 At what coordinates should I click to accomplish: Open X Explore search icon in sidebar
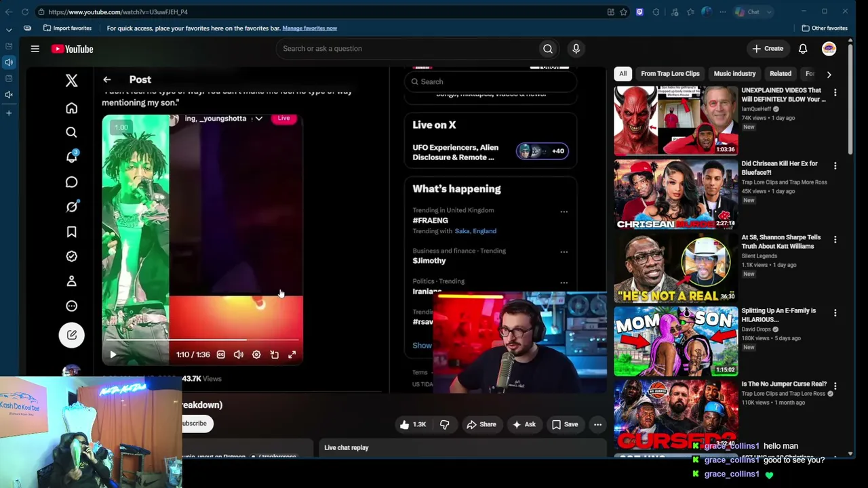(71, 132)
